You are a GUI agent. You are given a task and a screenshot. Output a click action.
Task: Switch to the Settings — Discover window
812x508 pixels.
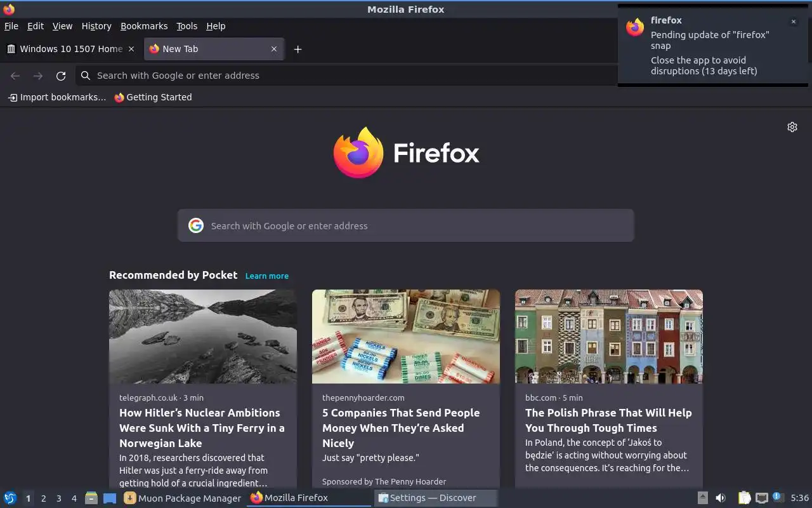pos(435,498)
